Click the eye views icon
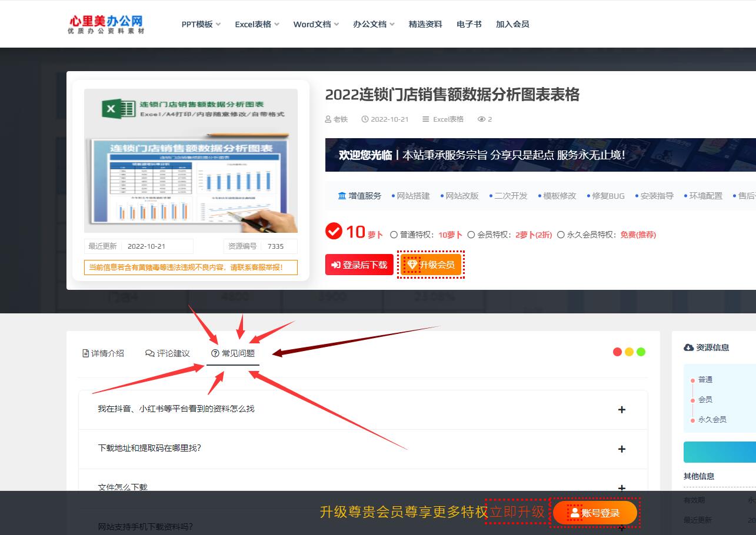756x535 pixels. click(481, 119)
